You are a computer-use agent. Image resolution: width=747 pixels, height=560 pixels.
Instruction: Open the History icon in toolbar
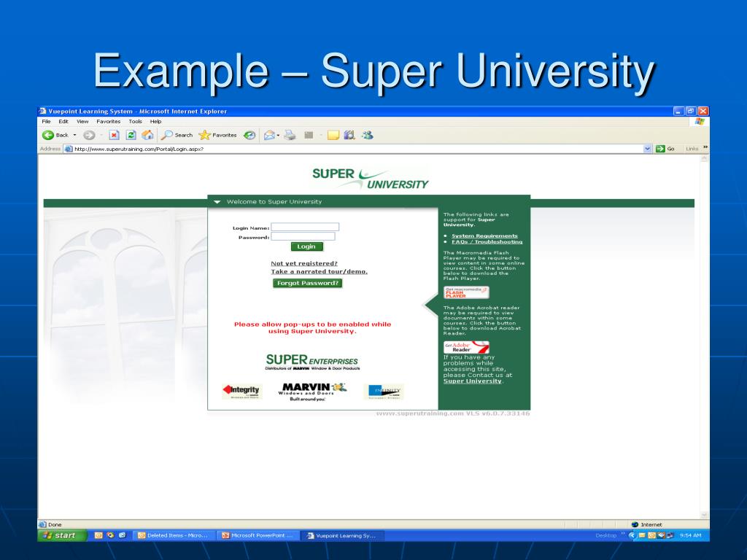pos(249,135)
